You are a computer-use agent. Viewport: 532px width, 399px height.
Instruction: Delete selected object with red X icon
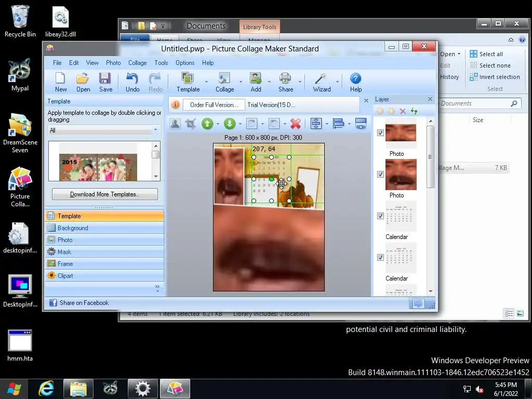click(x=296, y=124)
